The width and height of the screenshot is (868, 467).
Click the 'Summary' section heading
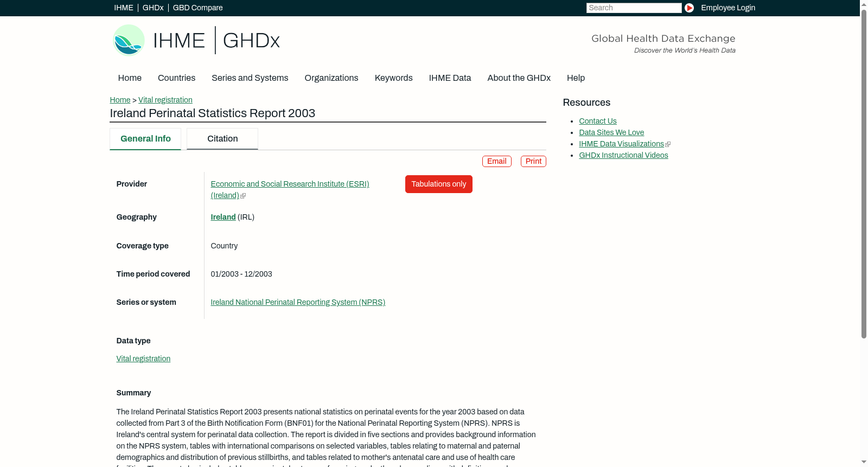point(133,393)
